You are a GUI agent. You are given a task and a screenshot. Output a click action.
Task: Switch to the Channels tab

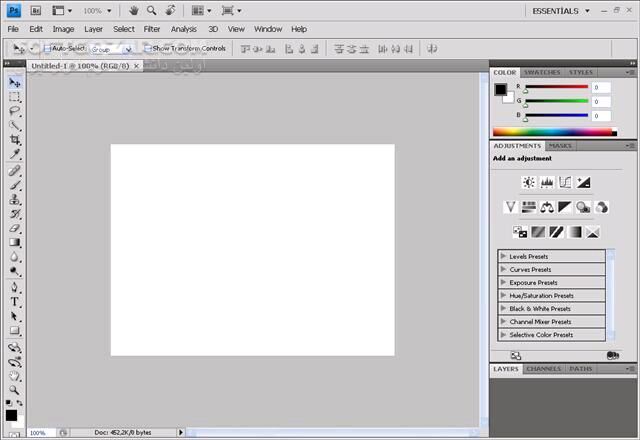tap(543, 369)
